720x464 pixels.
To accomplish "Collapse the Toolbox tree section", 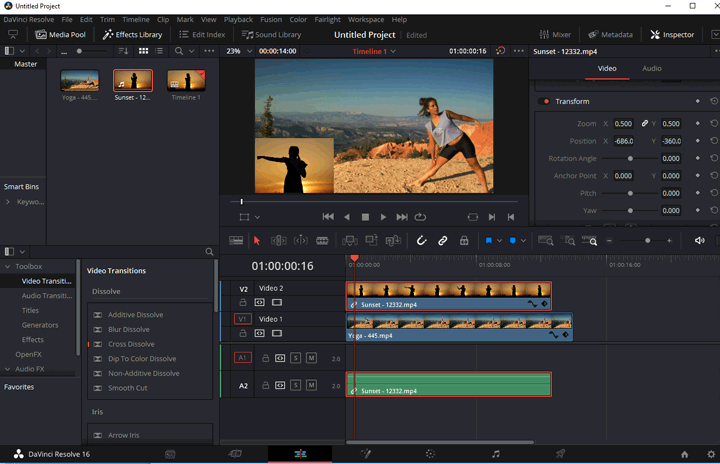I will point(9,267).
